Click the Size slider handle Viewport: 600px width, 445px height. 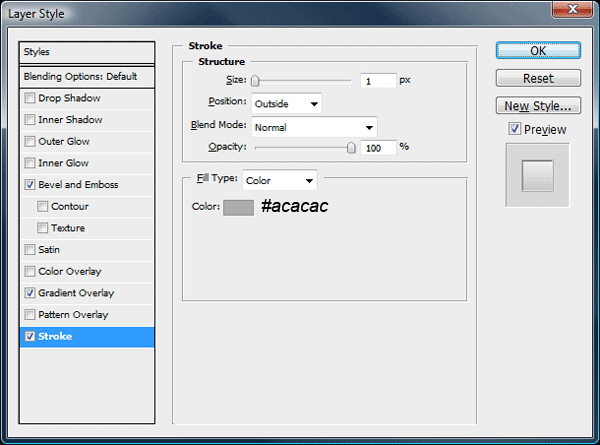click(255, 81)
